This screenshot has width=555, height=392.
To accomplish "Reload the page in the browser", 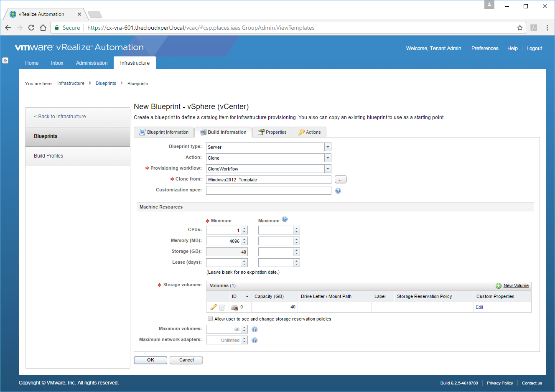I will 31,28.
